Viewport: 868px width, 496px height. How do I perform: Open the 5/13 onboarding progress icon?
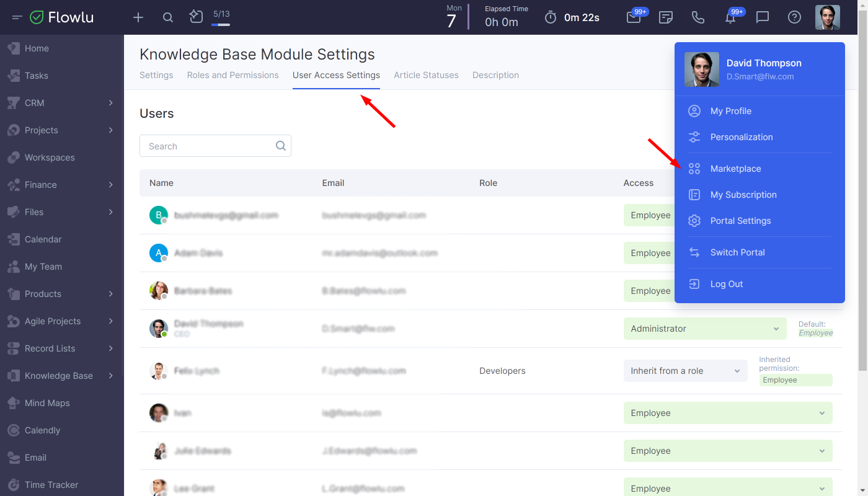click(x=197, y=17)
